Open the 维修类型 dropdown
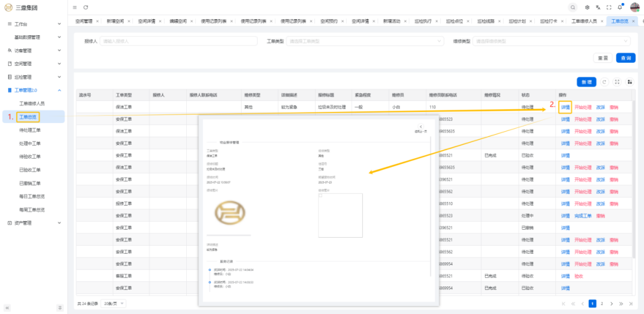This screenshot has height=314, width=644. (550, 41)
